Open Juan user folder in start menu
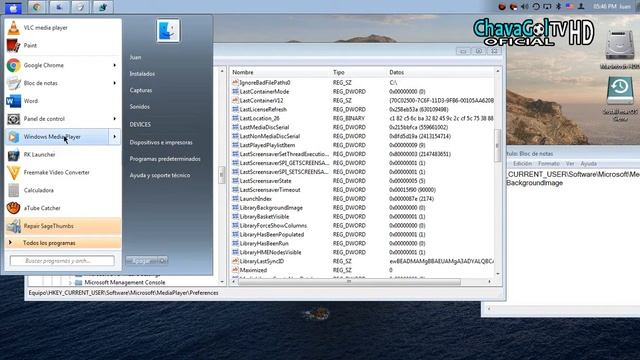 click(136, 57)
